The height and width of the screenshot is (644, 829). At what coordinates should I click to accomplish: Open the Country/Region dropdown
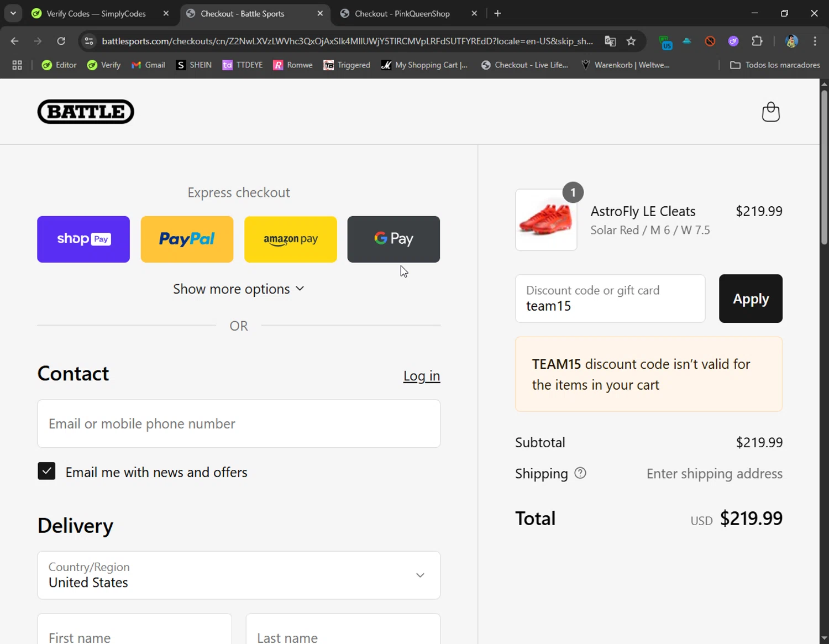pos(239,575)
